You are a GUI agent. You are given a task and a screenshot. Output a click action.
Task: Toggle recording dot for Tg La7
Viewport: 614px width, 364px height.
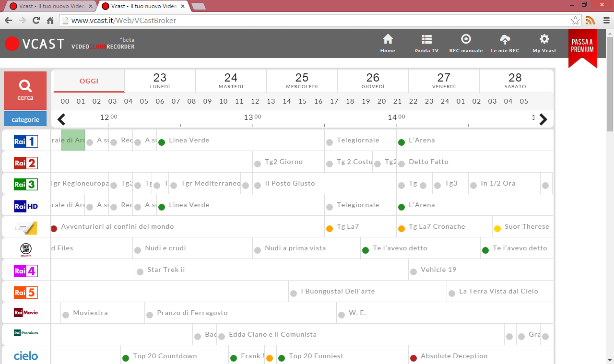330,229
